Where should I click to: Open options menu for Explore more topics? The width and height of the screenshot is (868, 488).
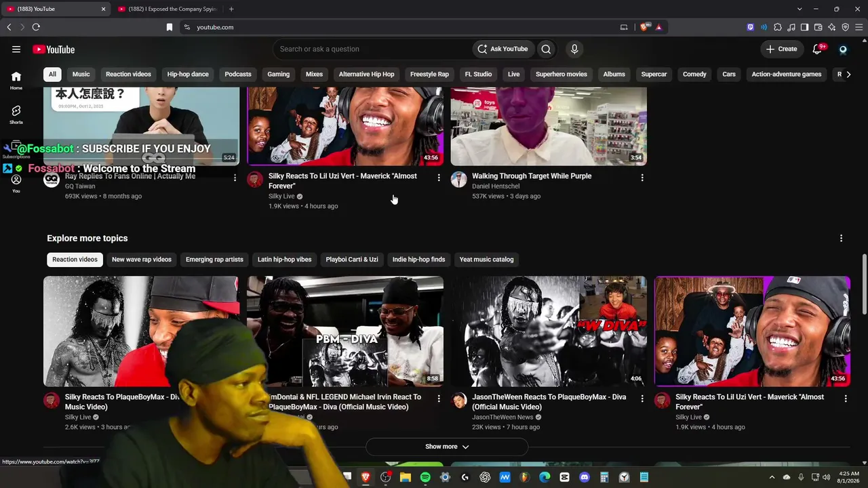pos(841,238)
